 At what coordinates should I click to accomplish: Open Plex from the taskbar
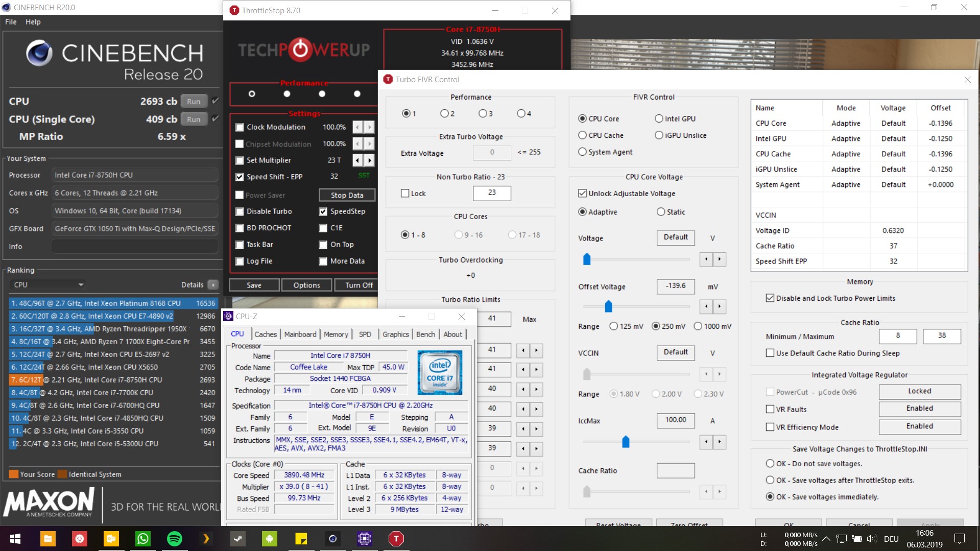(x=206, y=539)
